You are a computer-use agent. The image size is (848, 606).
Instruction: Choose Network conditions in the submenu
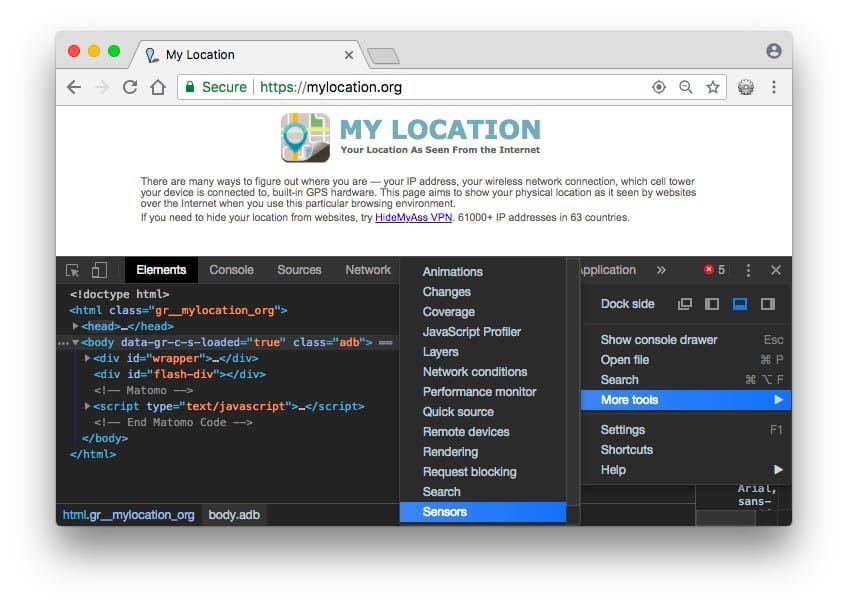point(474,372)
